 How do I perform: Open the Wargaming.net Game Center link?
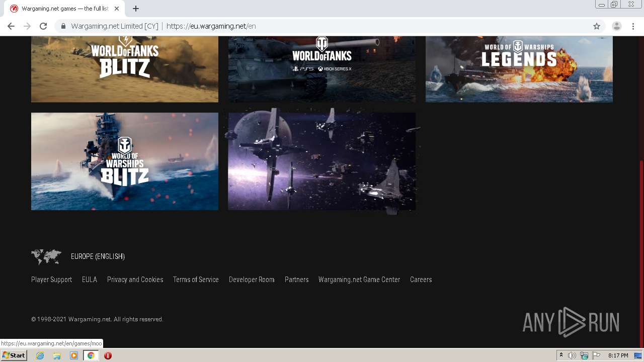click(x=359, y=280)
